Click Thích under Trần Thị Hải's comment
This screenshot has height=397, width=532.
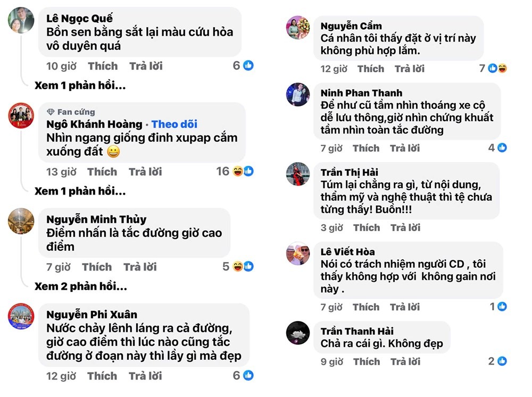click(367, 227)
